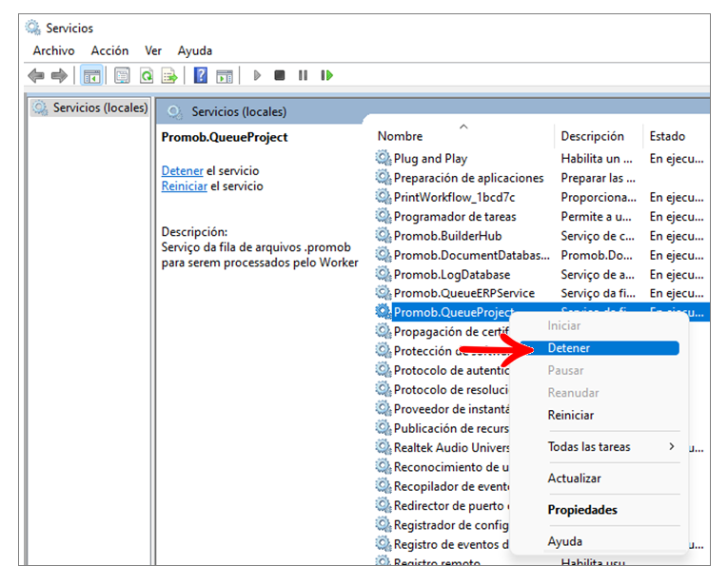Click the gear icon of Preparación de aplicaciones
This screenshot has height=586, width=728.
[384, 177]
